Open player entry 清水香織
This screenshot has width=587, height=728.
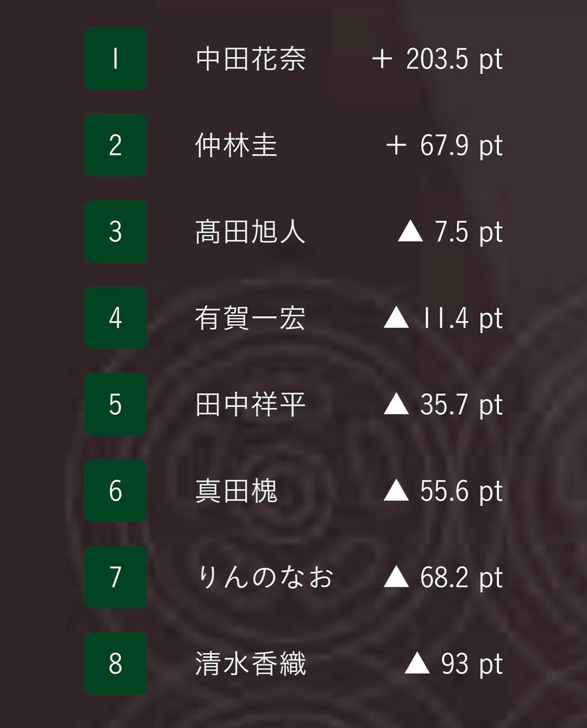coord(251,663)
